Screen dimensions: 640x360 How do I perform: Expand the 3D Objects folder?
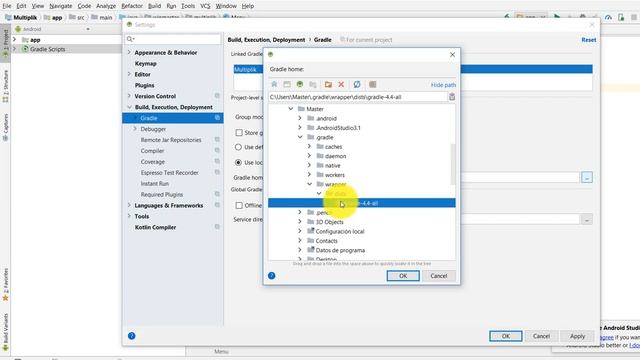[300, 222]
